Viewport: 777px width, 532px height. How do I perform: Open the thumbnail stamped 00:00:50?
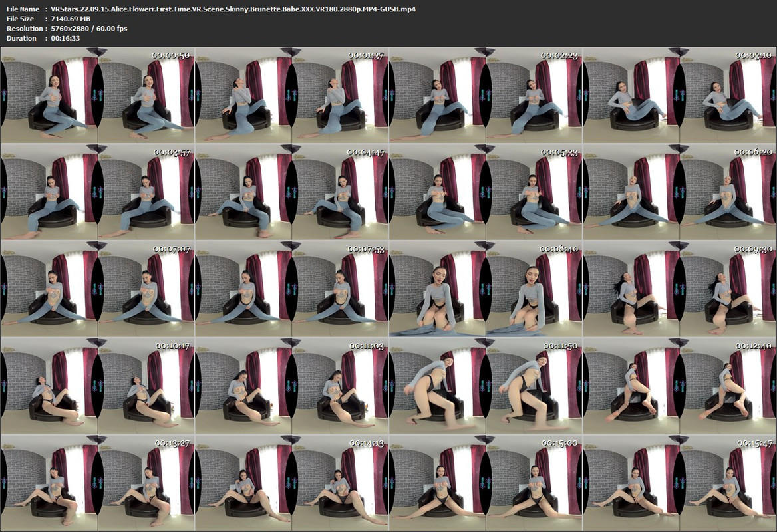point(98,95)
